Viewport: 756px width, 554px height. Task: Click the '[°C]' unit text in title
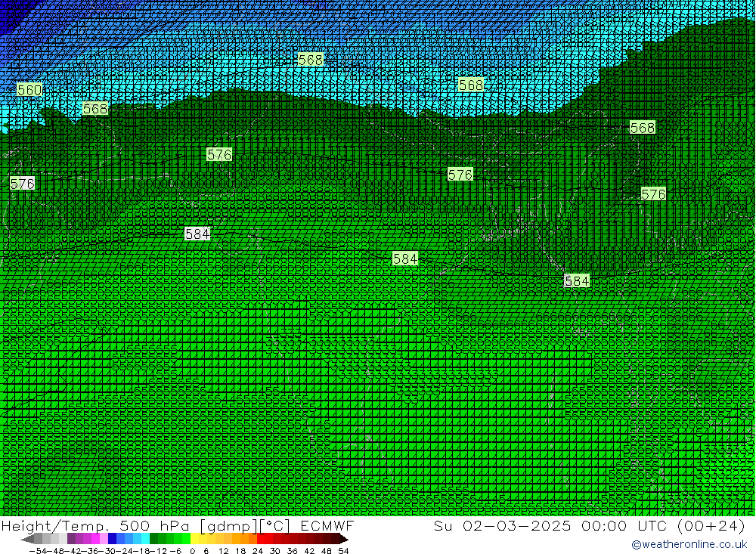point(275,525)
